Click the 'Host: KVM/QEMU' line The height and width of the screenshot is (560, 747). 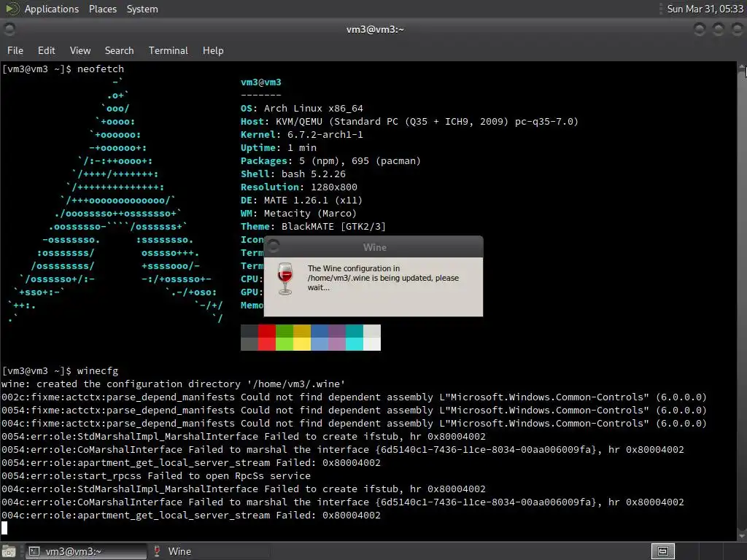point(409,122)
